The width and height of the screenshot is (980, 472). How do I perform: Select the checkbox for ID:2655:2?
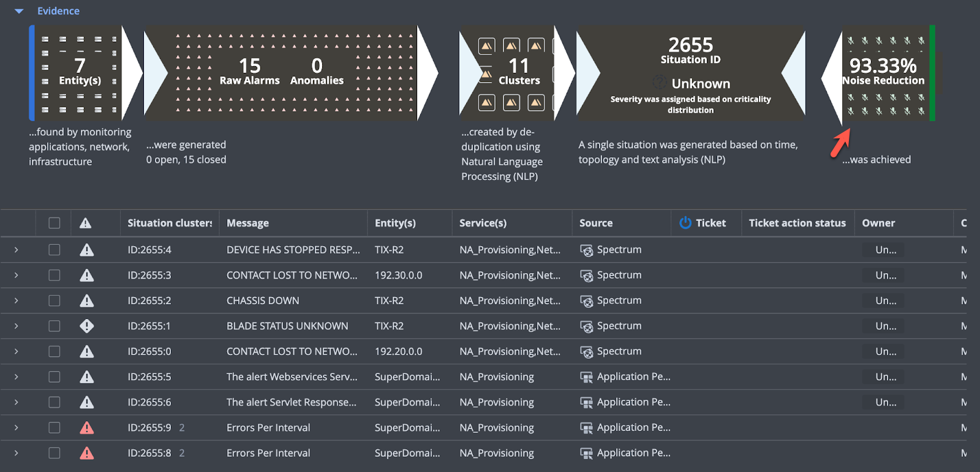[55, 301]
